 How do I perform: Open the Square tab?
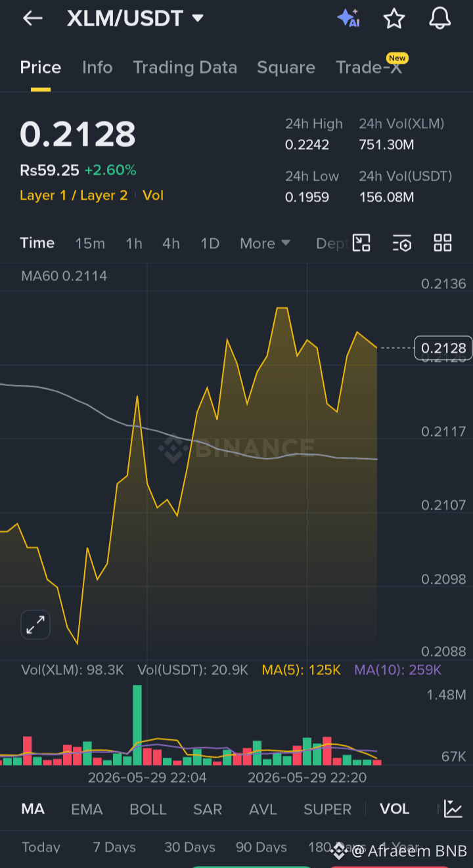tap(286, 68)
